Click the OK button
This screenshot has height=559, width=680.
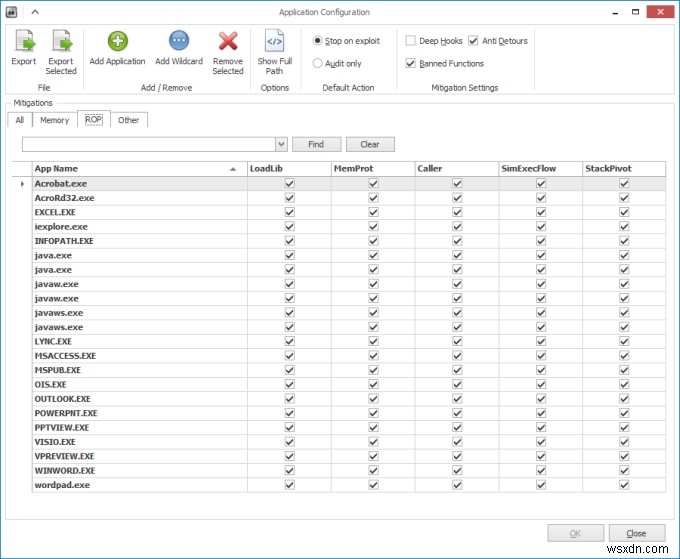pyautogui.click(x=575, y=533)
